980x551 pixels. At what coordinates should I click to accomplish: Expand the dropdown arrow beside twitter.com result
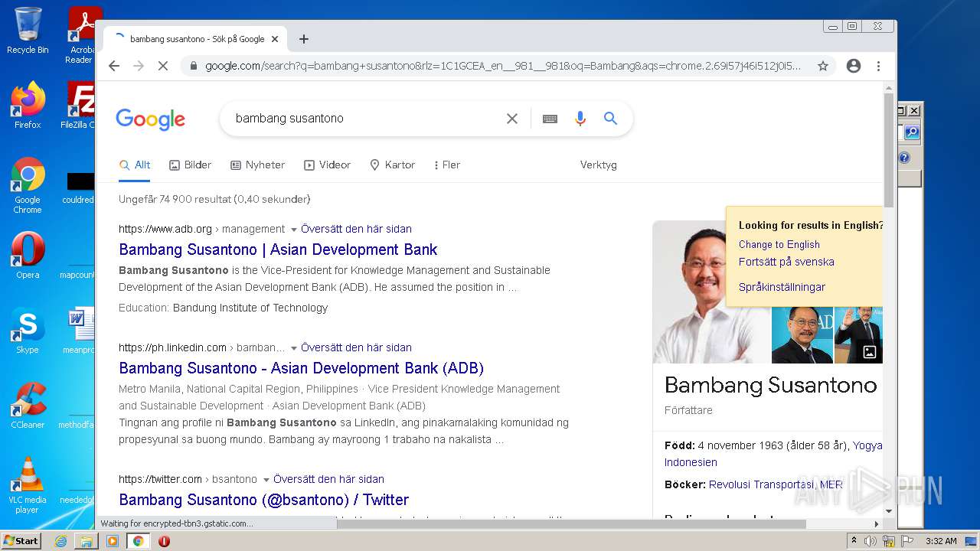[266, 480]
